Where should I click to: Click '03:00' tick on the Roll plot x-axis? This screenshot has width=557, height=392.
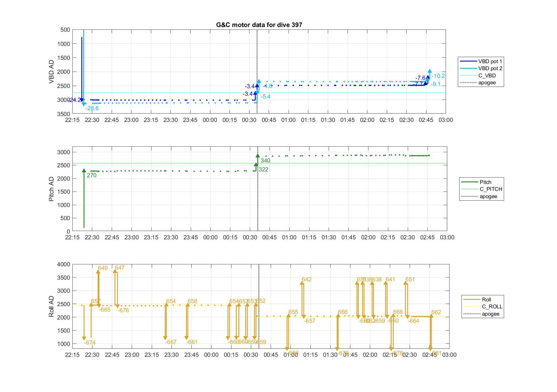[449, 355]
